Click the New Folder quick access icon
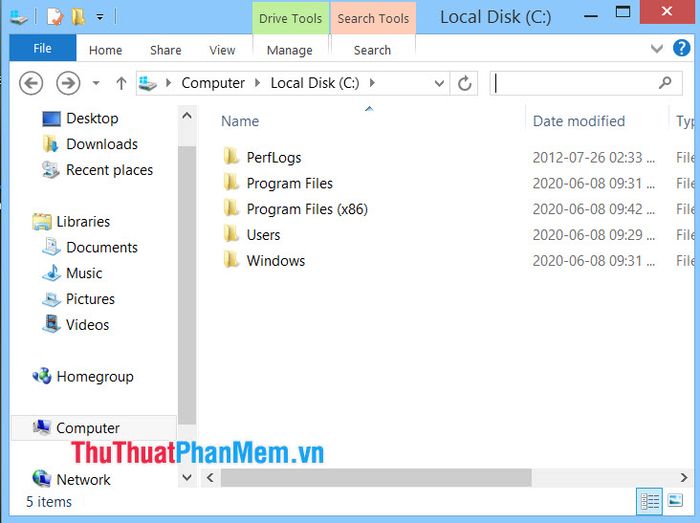Image resolution: width=700 pixels, height=523 pixels. click(x=77, y=17)
